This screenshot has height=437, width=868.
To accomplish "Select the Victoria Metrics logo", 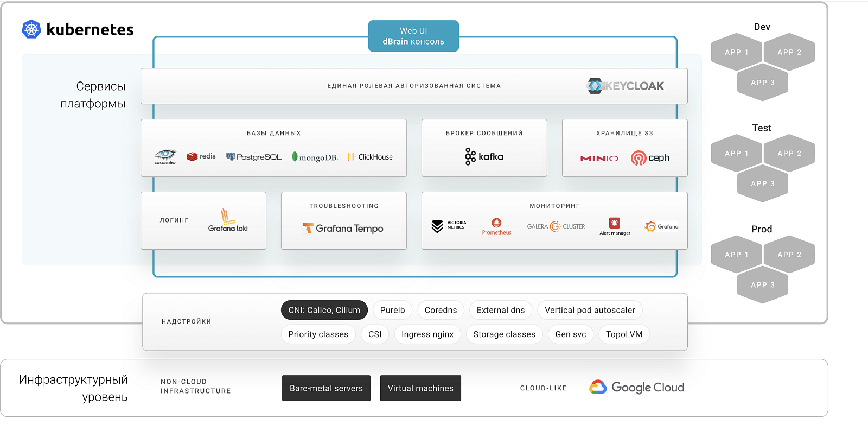I will click(449, 225).
